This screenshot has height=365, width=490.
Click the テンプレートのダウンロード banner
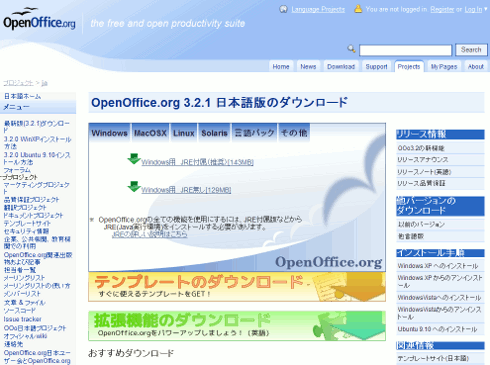237,287
